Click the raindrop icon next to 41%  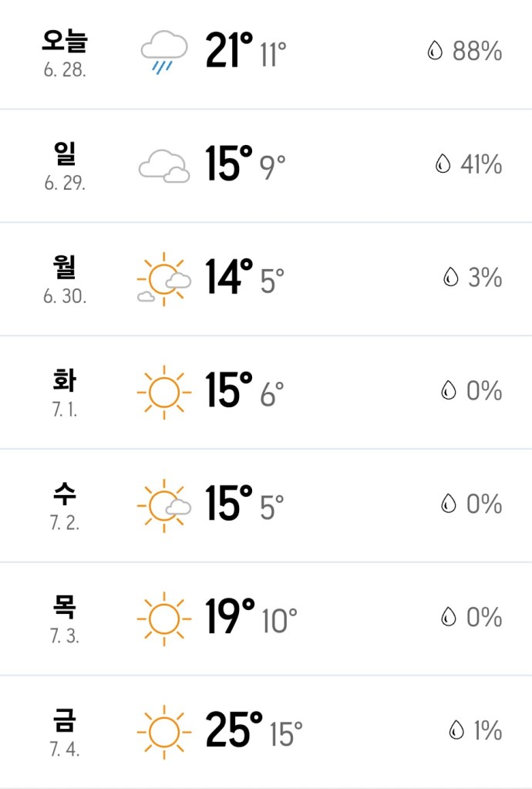(443, 164)
